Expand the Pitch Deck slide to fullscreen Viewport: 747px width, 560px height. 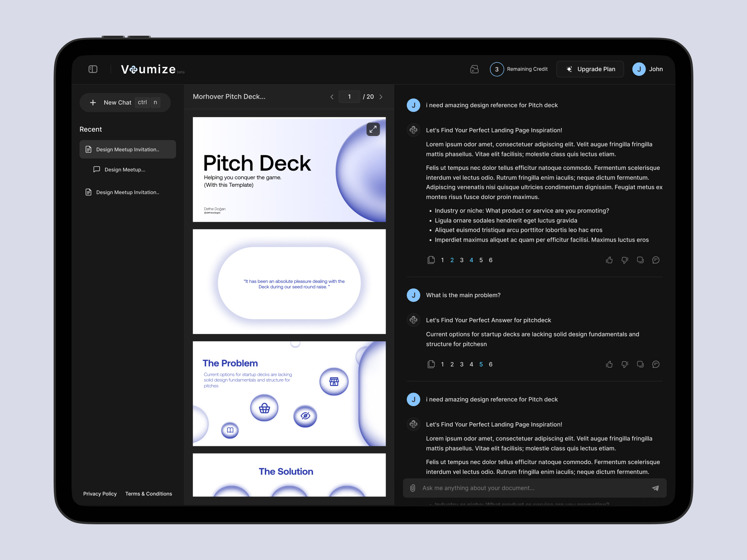point(373,129)
